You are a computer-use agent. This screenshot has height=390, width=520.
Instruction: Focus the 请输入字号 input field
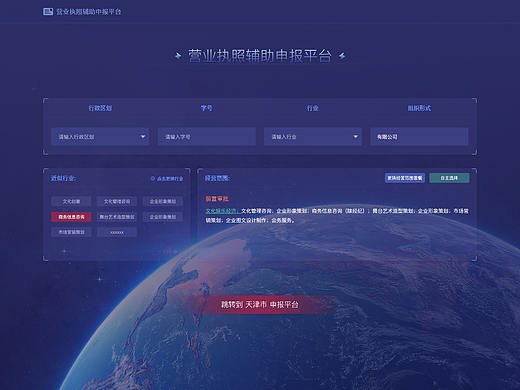207,137
